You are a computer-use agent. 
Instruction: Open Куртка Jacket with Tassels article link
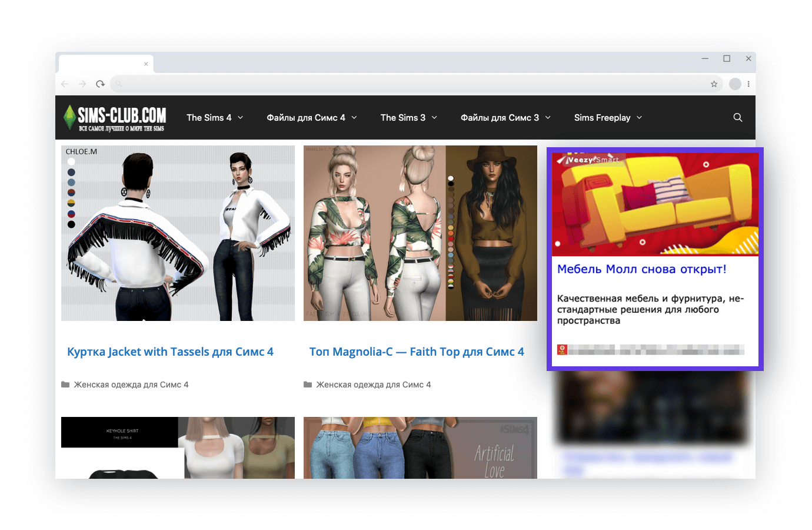tap(170, 352)
